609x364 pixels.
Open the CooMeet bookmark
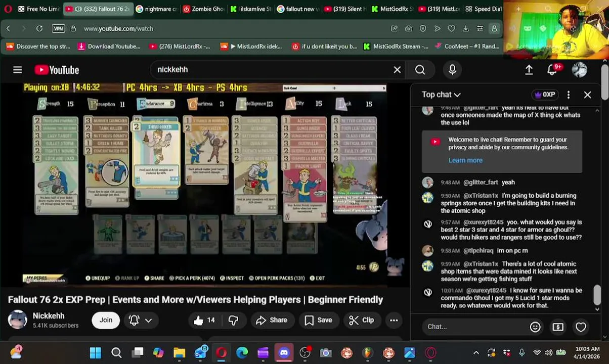466,47
